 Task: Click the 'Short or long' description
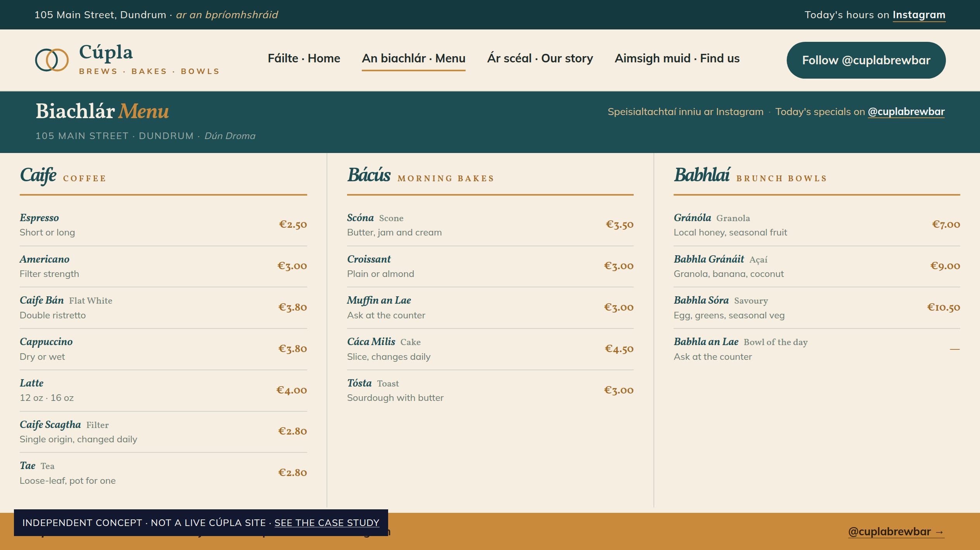47,232
